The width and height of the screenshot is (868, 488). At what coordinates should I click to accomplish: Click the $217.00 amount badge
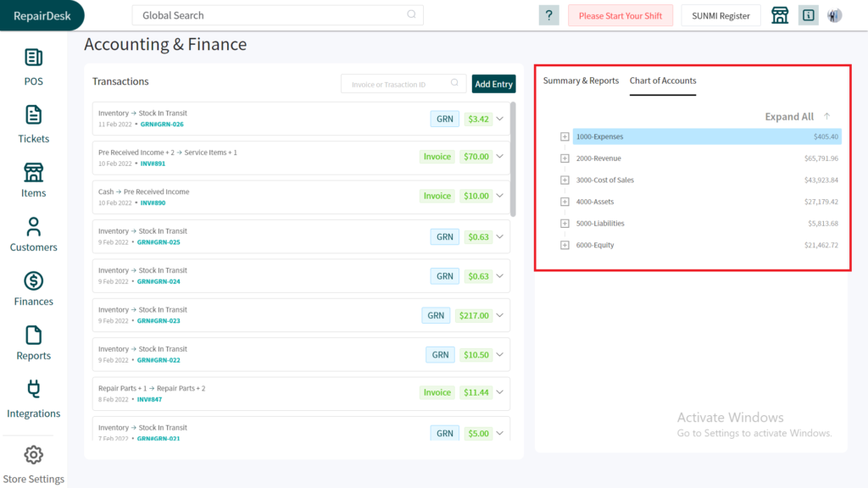[x=474, y=315]
